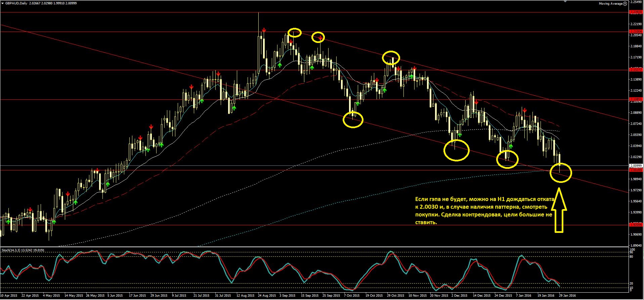This screenshot has width=644, height=300.
Task: Click the 2.02290 label on price axis
Action: [637, 157]
